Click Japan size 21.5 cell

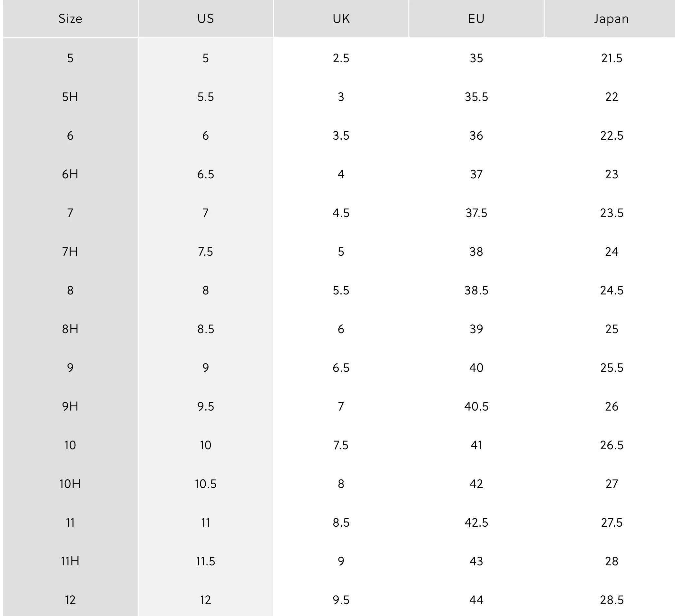[611, 58]
